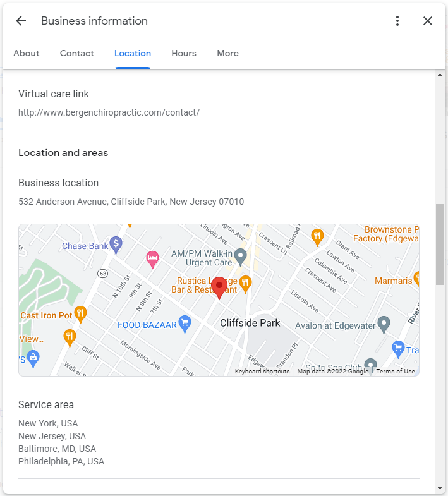Open the More tab

(228, 53)
